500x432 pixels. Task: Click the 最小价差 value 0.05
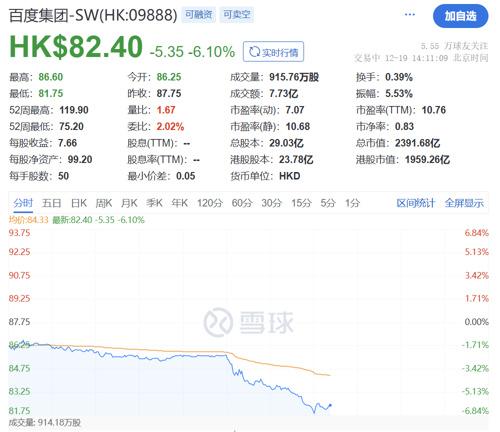pos(186,176)
